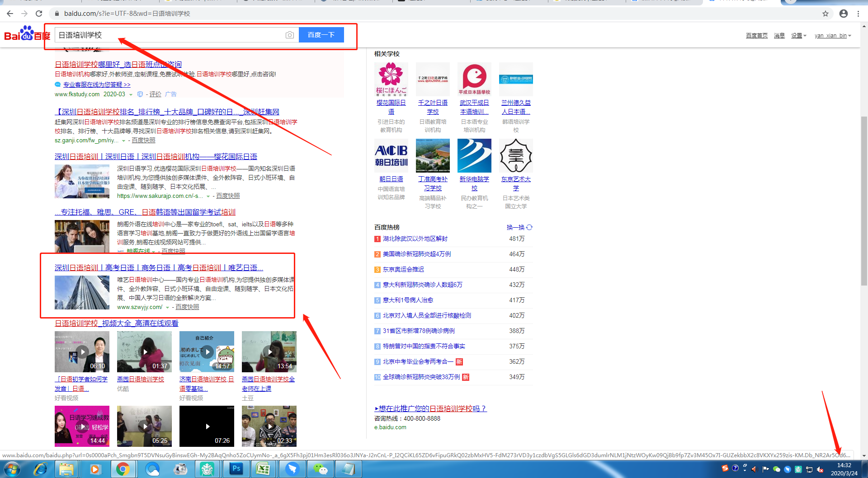868x478 pixels.
Task: Open Photoshop from the taskbar
Action: click(236, 469)
